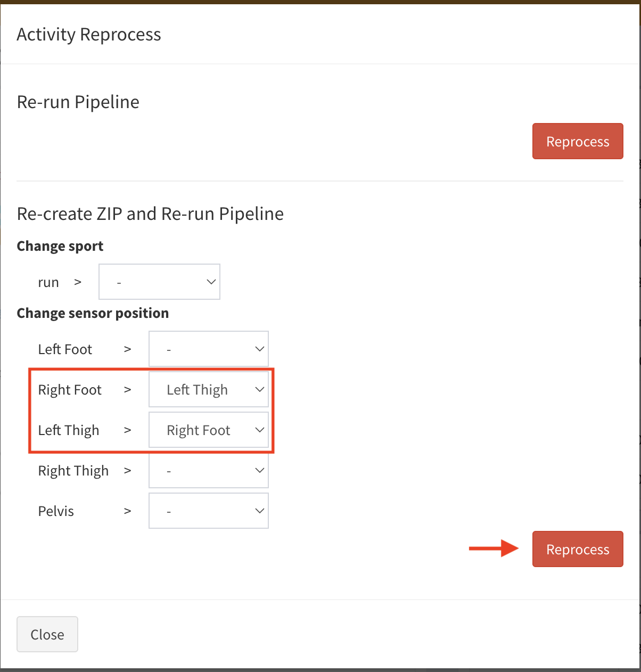The width and height of the screenshot is (641, 672).
Task: Expand the Left Foot sensor position dropdown
Action: click(208, 349)
